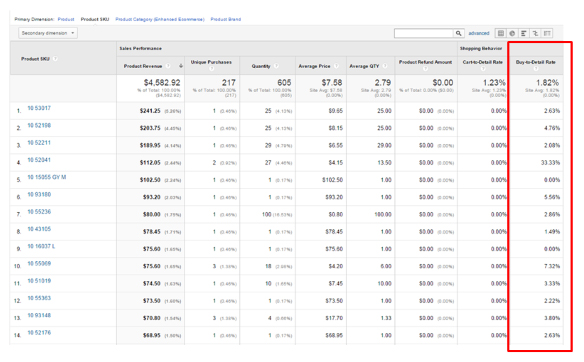This screenshot has height=362, width=584.
Task: Switch to Pivot table view icon
Action: coord(547,33)
